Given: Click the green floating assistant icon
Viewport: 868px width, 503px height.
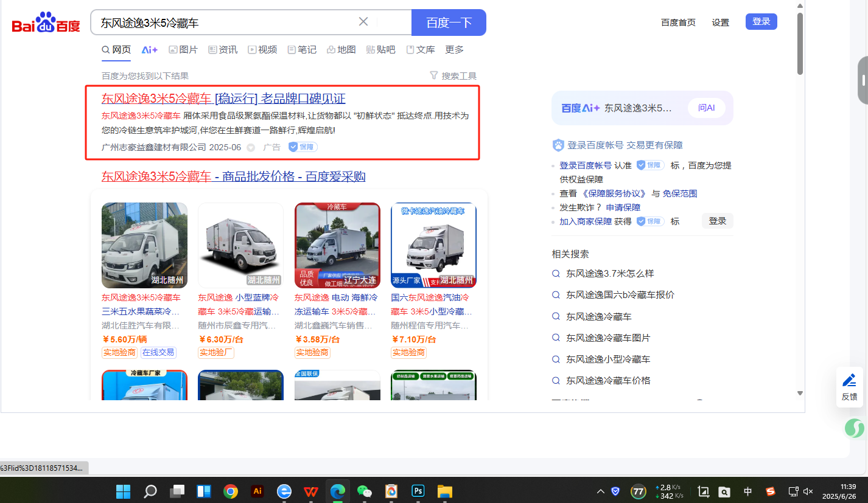Looking at the screenshot, I should (855, 428).
